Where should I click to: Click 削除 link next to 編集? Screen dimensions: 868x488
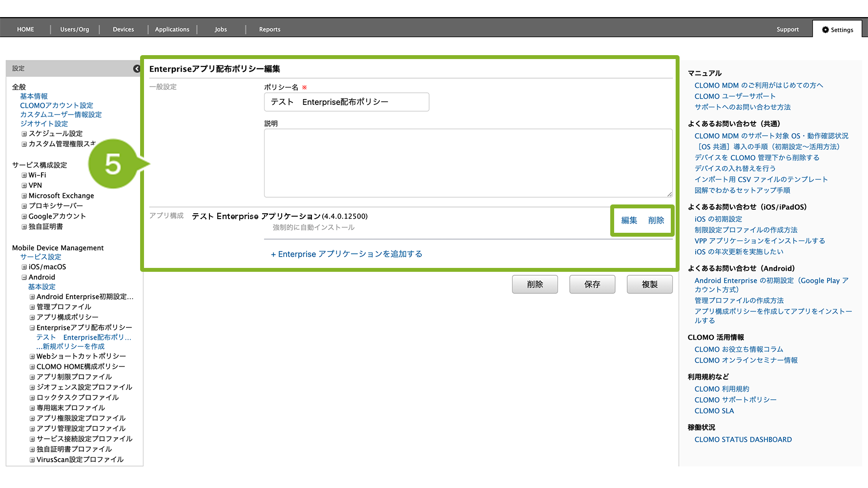pyautogui.click(x=656, y=221)
